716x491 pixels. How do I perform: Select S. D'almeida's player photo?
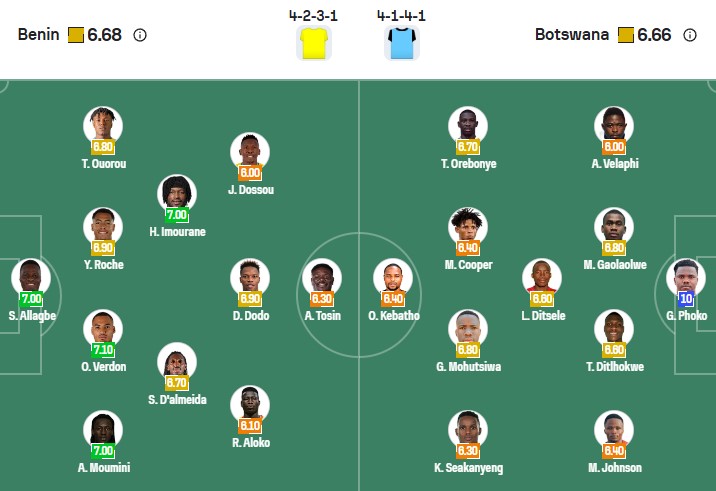pyautogui.click(x=177, y=361)
